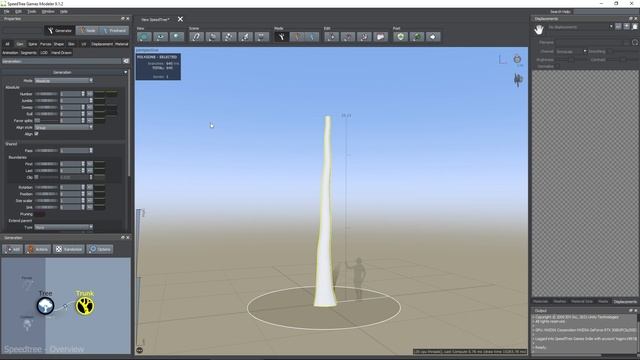Switch to the Displacement properties tab
This screenshot has height=360, width=640.
click(x=102, y=44)
